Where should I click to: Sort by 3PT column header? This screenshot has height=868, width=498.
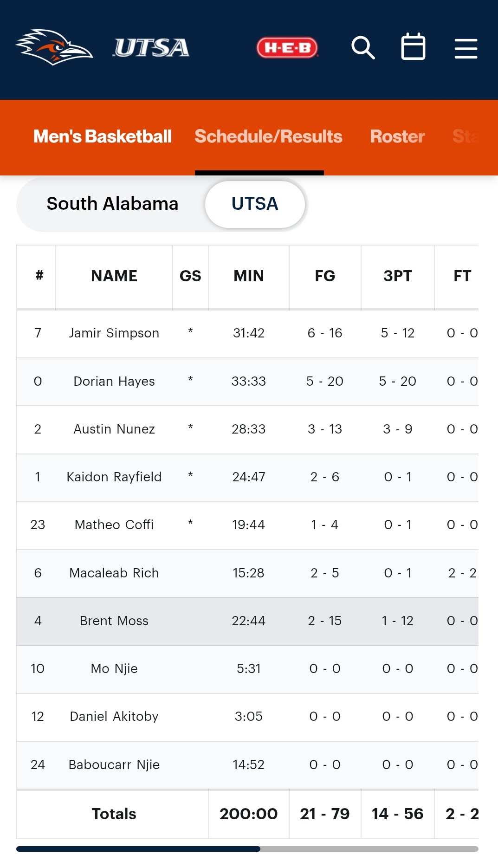(398, 276)
